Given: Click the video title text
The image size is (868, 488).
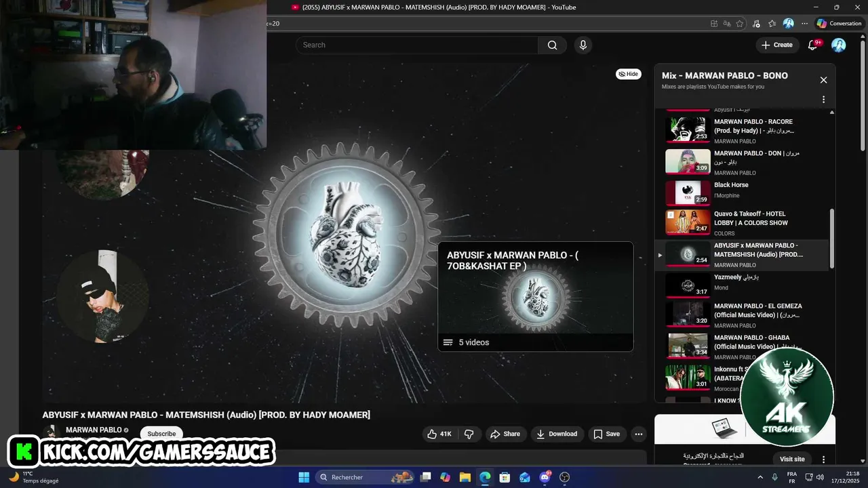Looking at the screenshot, I should (x=206, y=415).
